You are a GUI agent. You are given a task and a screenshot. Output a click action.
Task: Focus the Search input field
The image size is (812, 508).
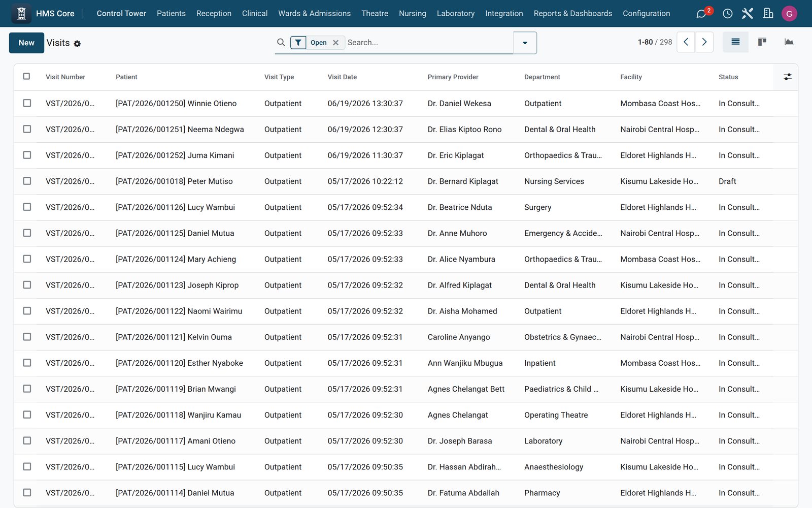pyautogui.click(x=429, y=43)
